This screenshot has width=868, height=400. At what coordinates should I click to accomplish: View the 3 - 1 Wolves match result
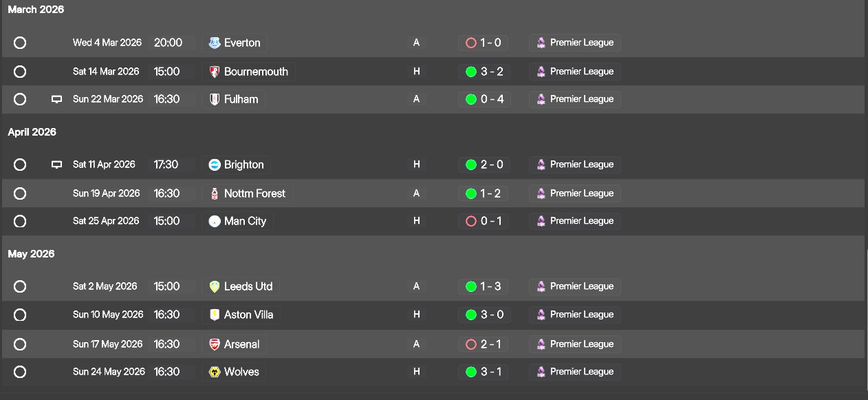(x=485, y=372)
